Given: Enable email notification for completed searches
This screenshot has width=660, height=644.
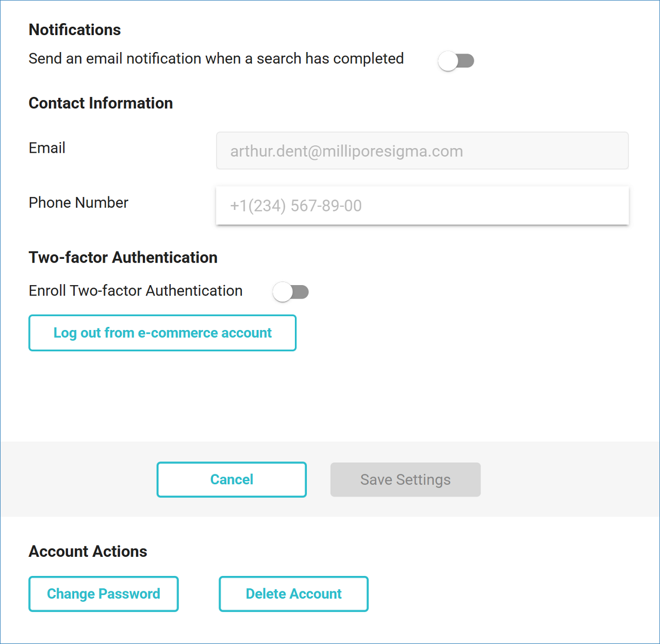Looking at the screenshot, I should coord(455,61).
